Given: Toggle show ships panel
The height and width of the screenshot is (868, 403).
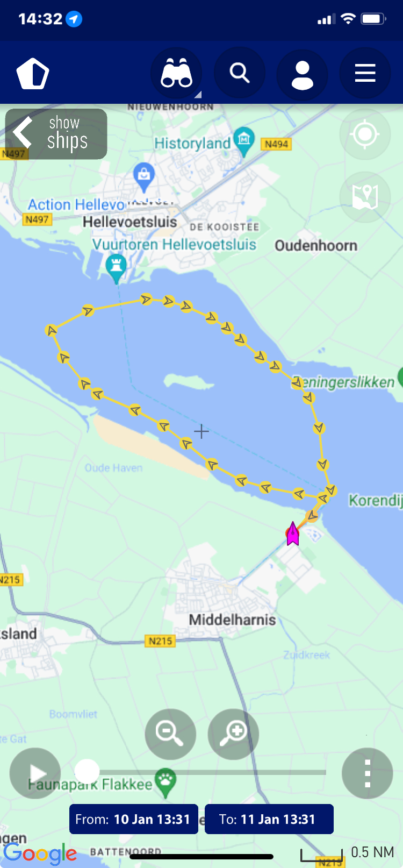Looking at the screenshot, I should (56, 134).
